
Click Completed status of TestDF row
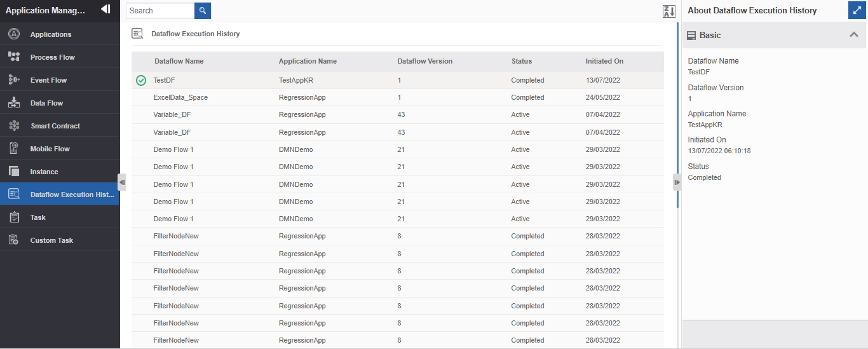[527, 80]
